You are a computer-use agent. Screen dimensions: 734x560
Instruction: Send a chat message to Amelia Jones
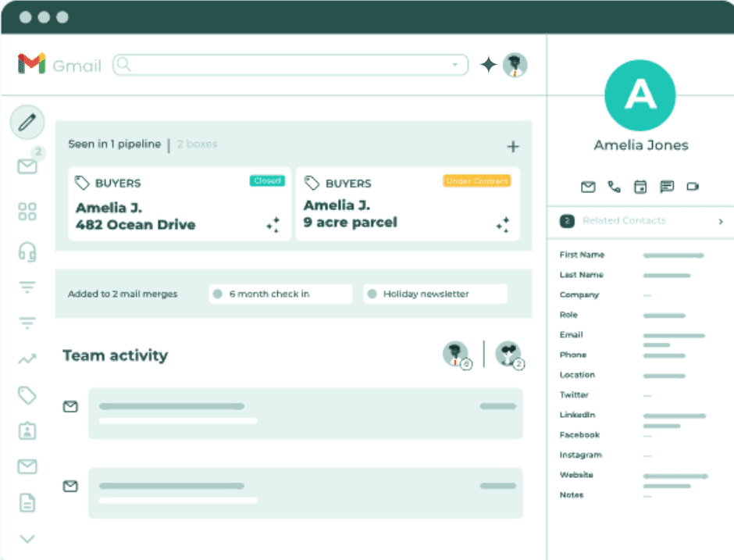667,187
